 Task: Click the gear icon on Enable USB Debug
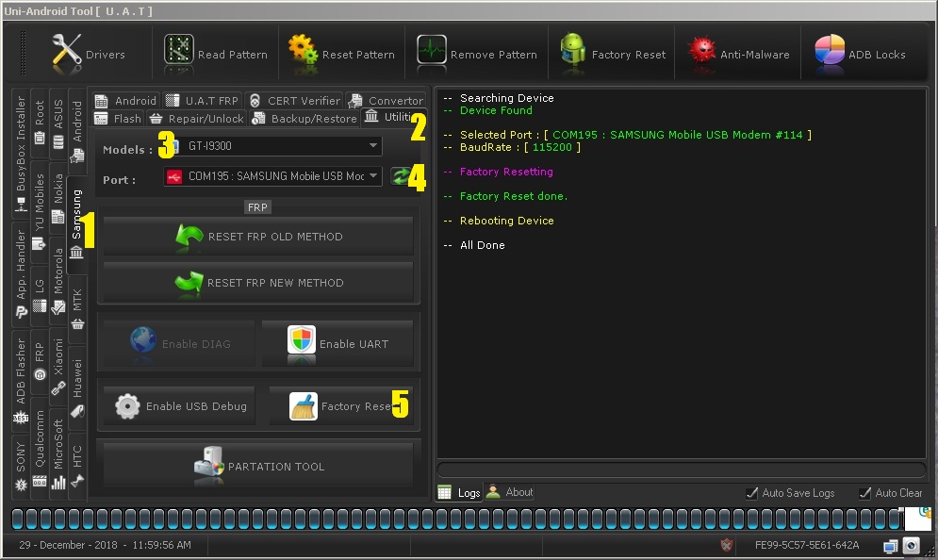point(127,406)
